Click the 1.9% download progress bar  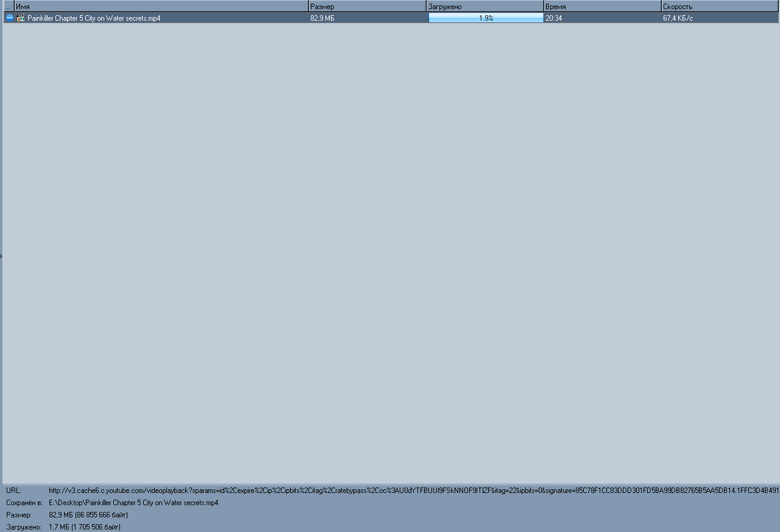pyautogui.click(x=486, y=18)
